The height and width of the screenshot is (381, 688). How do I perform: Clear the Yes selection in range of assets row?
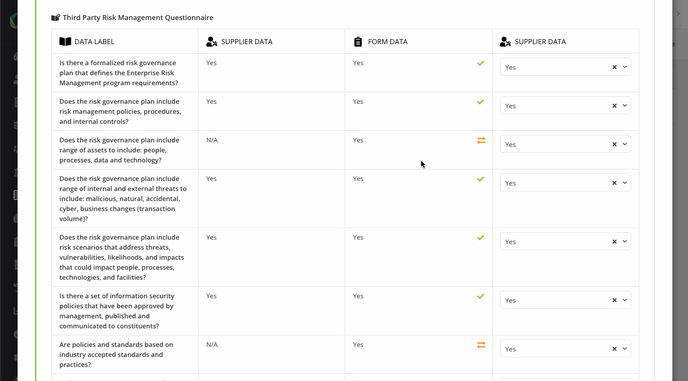coord(614,144)
